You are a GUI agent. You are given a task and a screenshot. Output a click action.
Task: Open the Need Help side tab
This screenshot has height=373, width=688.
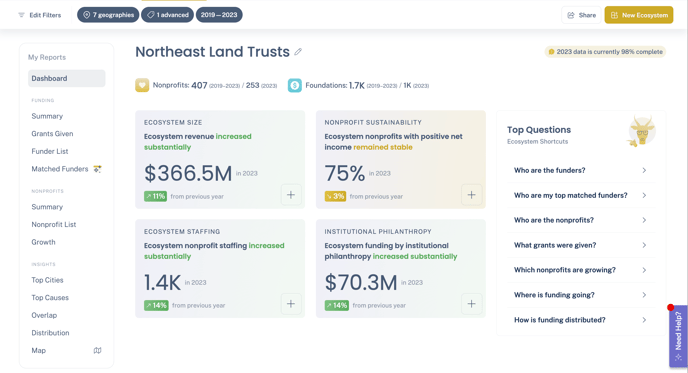click(678, 336)
